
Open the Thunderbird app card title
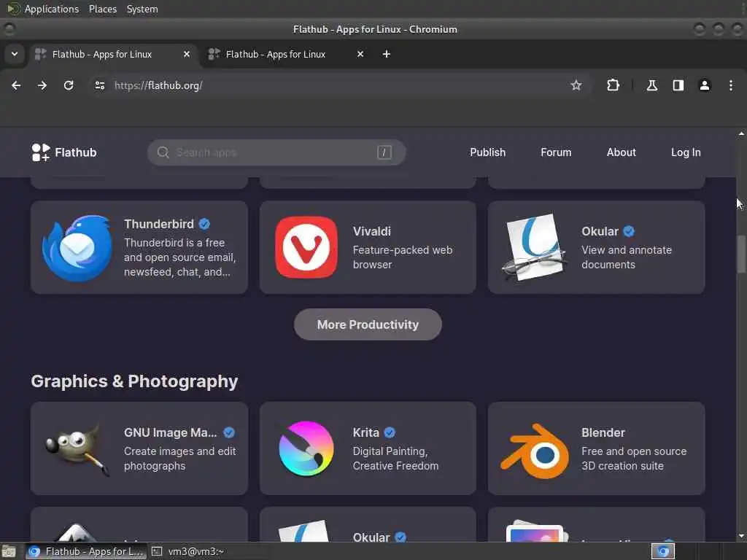(x=158, y=224)
